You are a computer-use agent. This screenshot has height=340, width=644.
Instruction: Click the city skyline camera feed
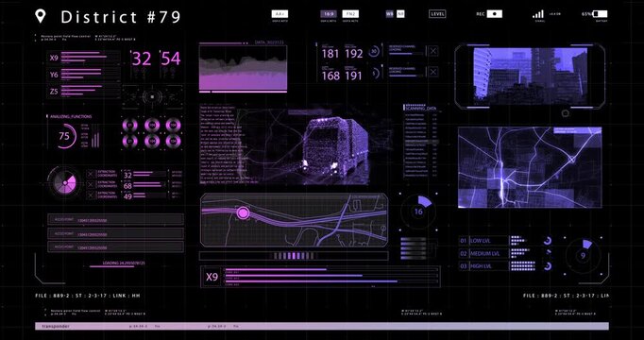530,76
